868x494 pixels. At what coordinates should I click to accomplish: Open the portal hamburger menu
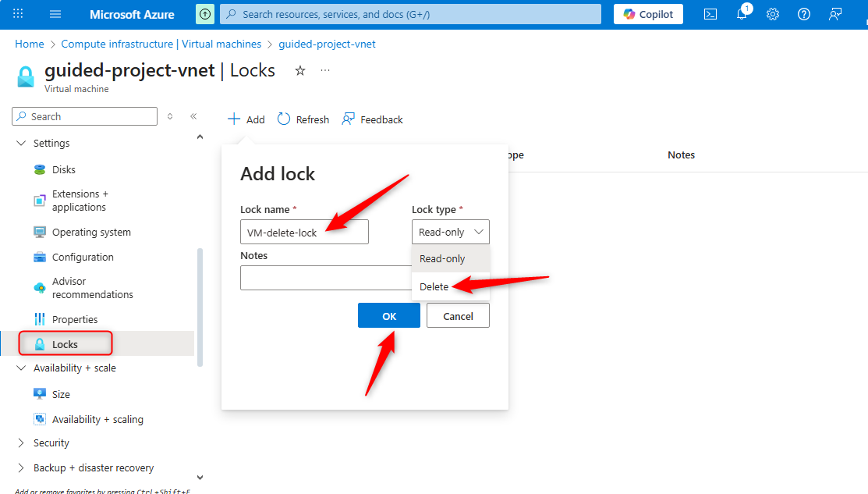(55, 14)
